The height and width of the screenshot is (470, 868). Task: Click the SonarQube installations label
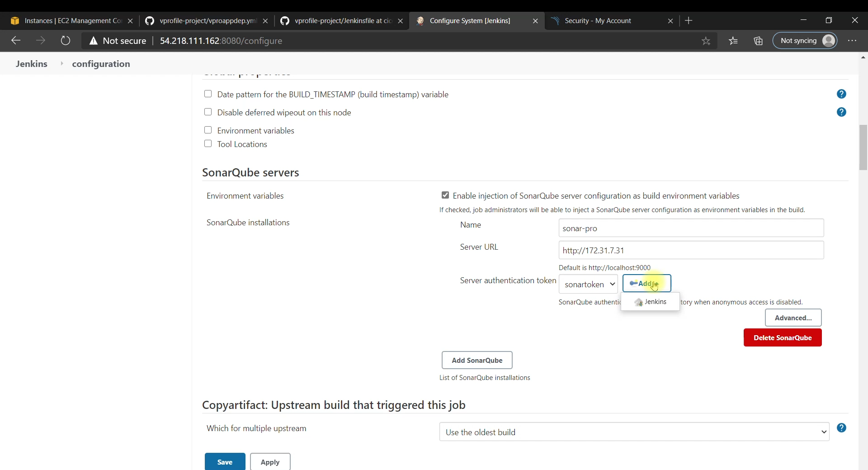pyautogui.click(x=248, y=223)
